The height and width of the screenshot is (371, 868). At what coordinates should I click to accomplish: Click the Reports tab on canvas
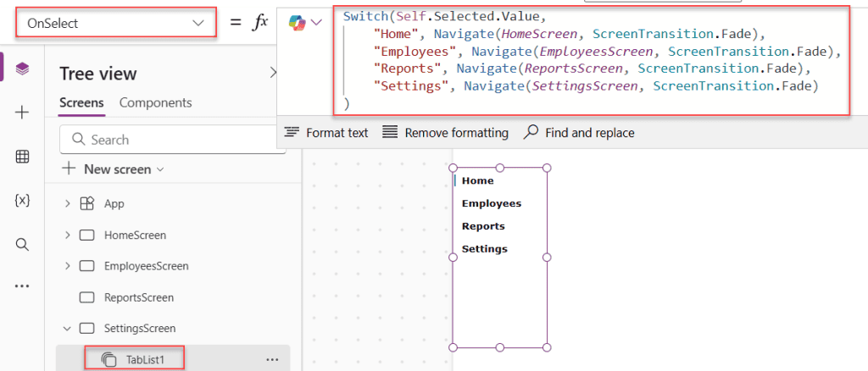pyautogui.click(x=483, y=226)
